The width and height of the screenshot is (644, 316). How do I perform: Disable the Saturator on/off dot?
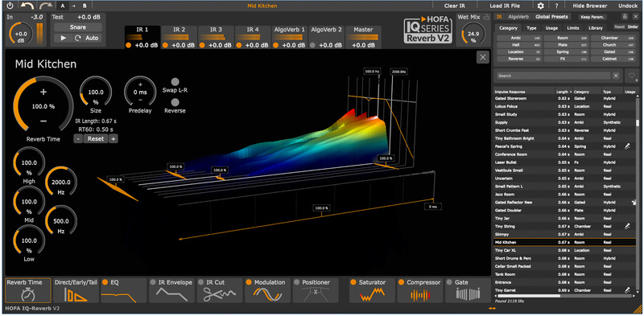pyautogui.click(x=353, y=282)
